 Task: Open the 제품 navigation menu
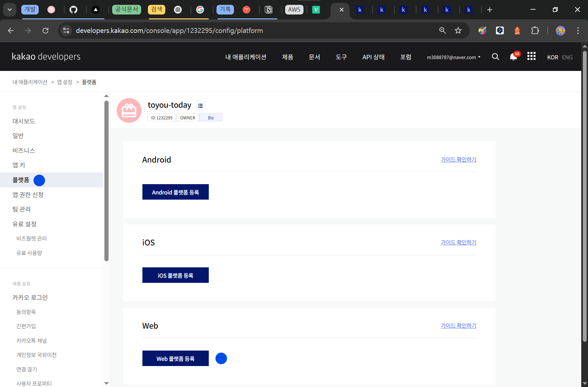tap(288, 57)
